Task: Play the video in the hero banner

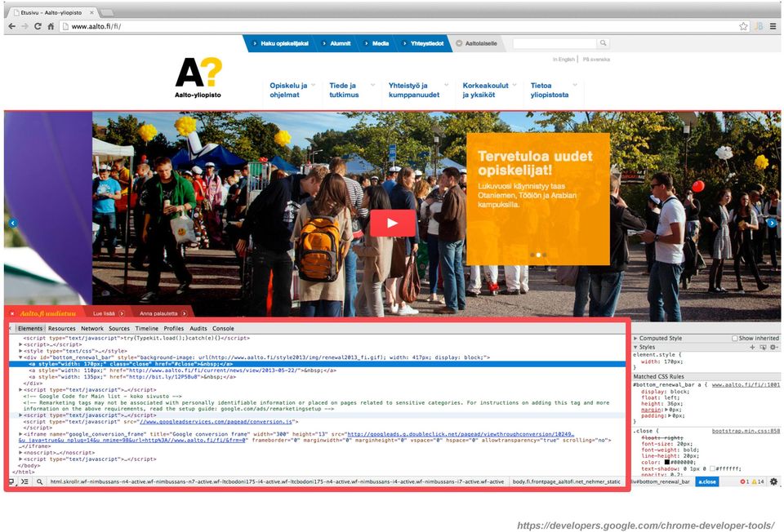Action: point(393,223)
